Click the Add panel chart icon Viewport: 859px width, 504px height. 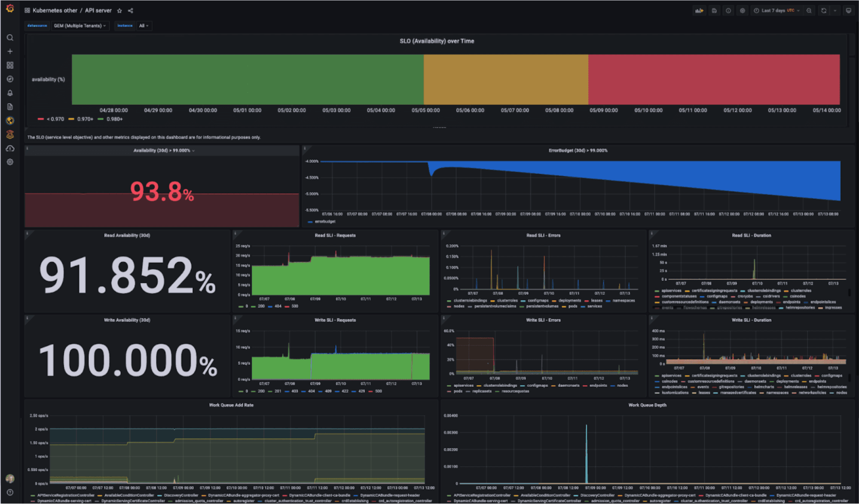(699, 11)
